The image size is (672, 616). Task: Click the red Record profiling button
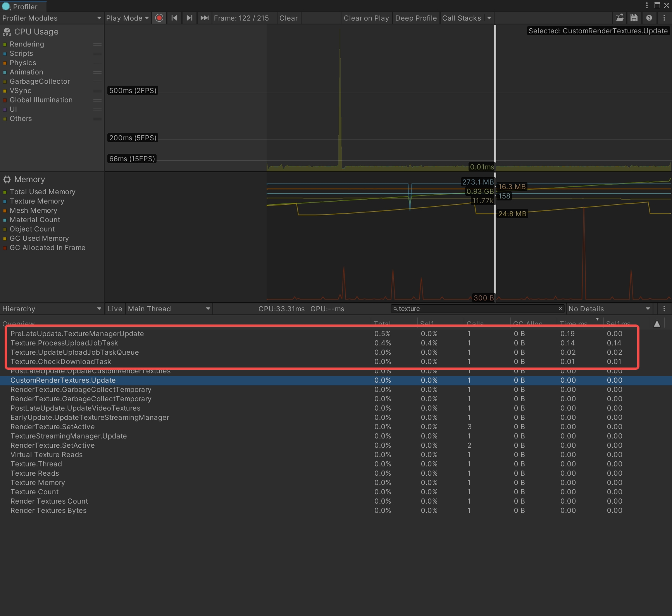pos(159,18)
